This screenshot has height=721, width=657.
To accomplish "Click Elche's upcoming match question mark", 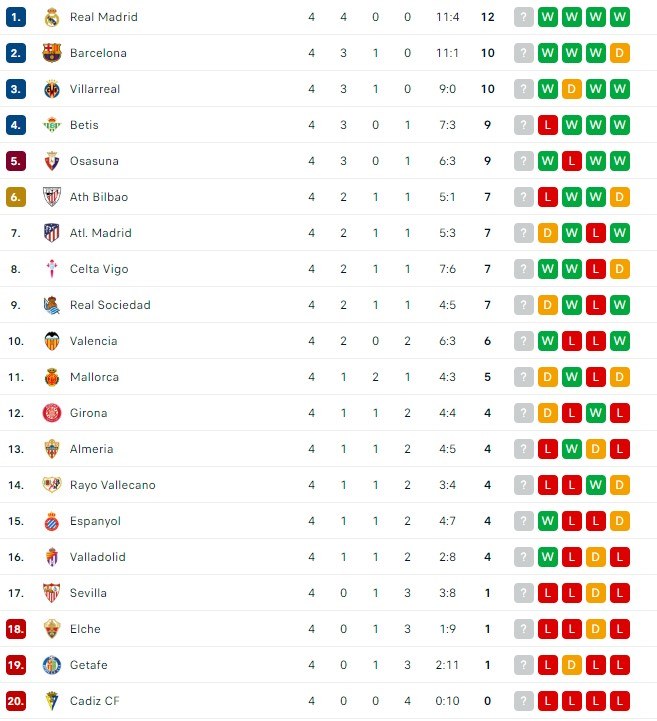I will [523, 629].
